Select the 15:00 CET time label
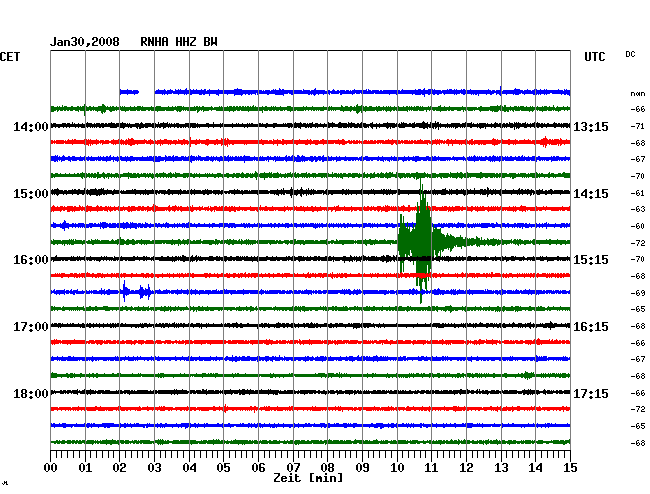Screen dimensions: 650x494 point(31,193)
